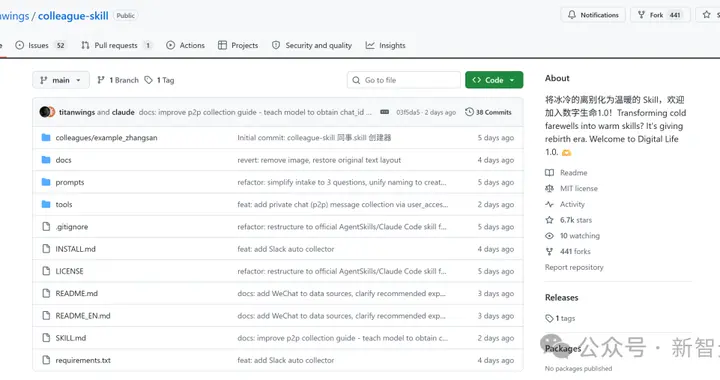Open the Readme link in About
The image size is (720, 380).
[x=566, y=173]
